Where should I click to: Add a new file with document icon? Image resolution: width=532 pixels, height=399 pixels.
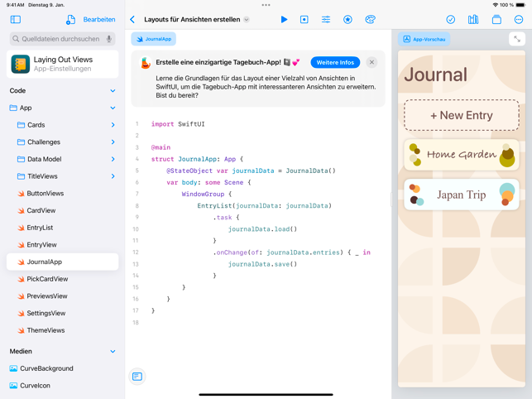(70, 20)
